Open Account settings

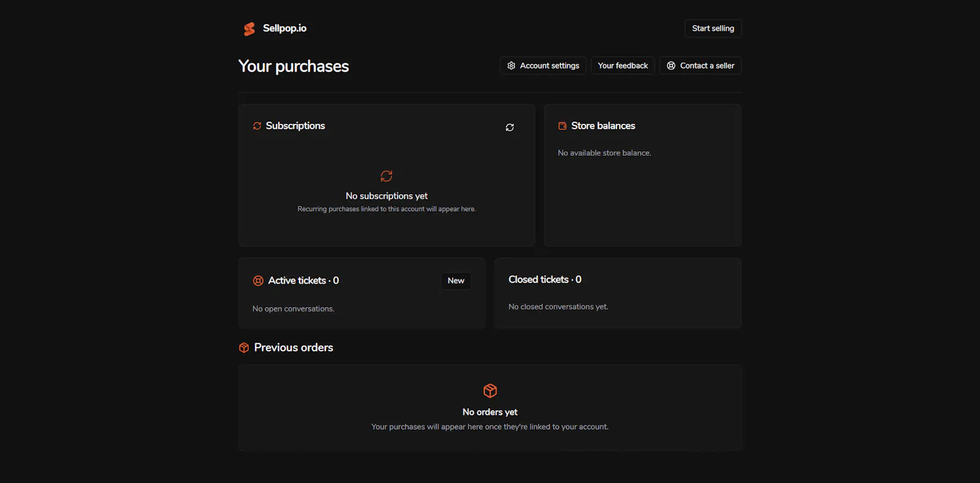click(x=543, y=66)
